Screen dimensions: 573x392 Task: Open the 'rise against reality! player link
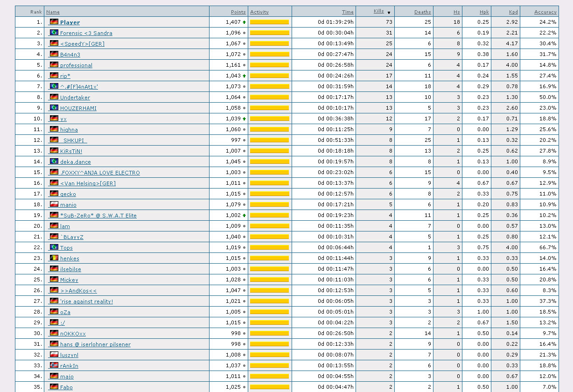(x=86, y=301)
